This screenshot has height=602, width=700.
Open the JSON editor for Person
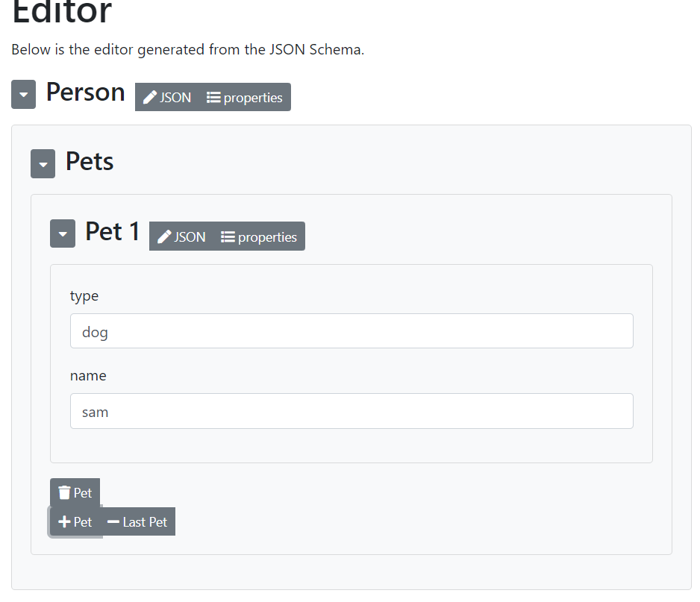pos(167,97)
